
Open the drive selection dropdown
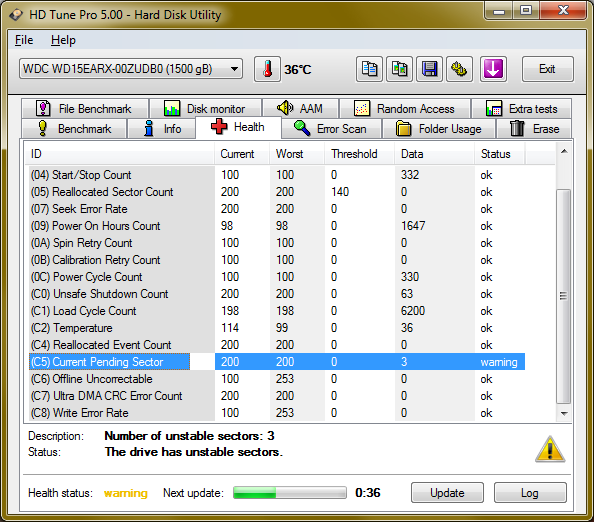(131, 69)
